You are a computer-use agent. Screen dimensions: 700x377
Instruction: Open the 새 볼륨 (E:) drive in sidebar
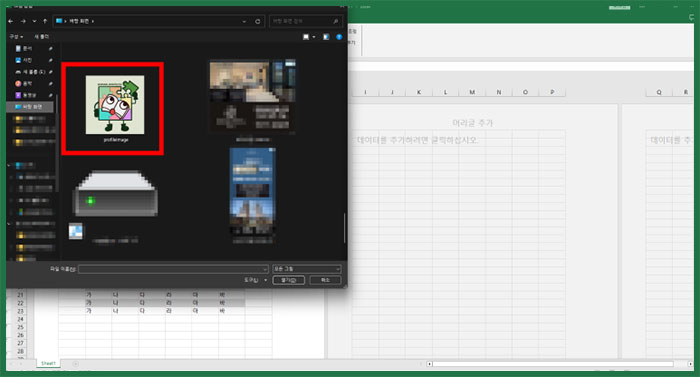click(x=34, y=72)
